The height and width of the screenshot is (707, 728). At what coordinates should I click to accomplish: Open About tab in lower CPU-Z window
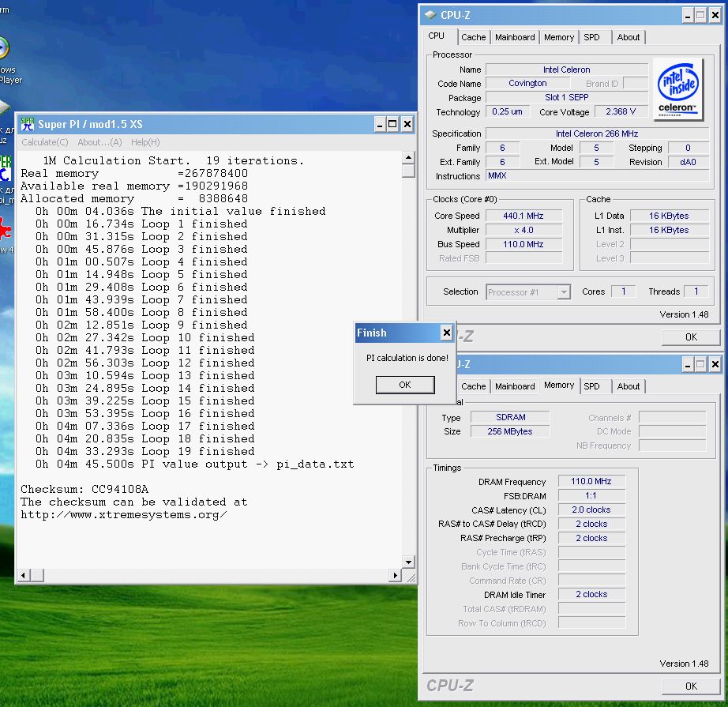(629, 386)
